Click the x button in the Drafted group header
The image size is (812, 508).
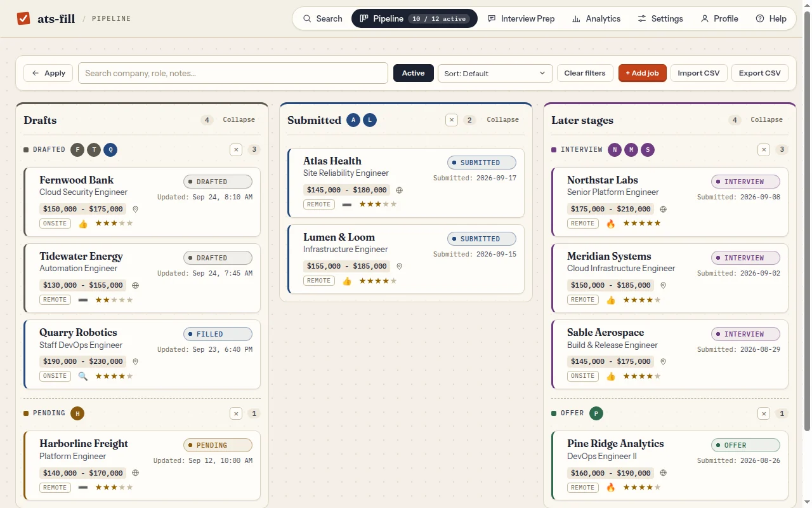[236, 150]
